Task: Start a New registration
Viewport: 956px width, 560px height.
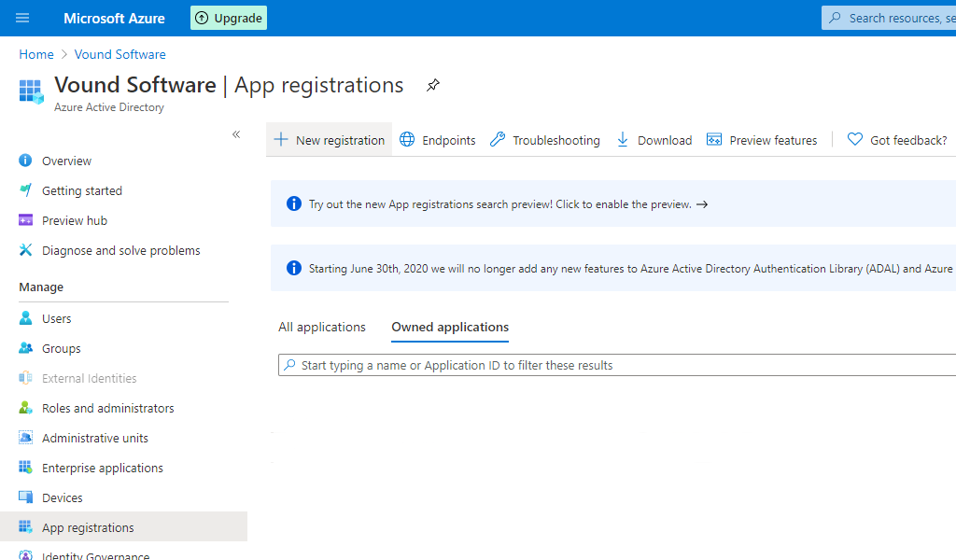Action: (329, 139)
